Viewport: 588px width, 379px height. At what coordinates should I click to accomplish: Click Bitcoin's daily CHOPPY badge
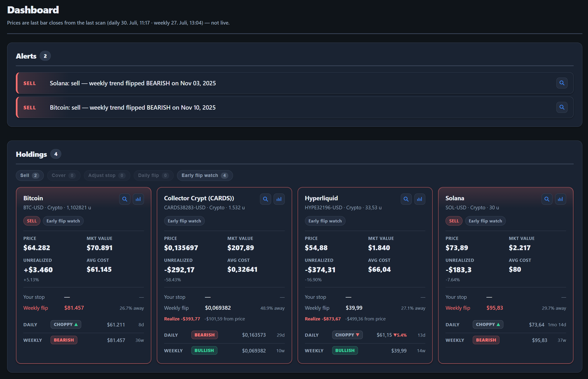tap(66, 325)
